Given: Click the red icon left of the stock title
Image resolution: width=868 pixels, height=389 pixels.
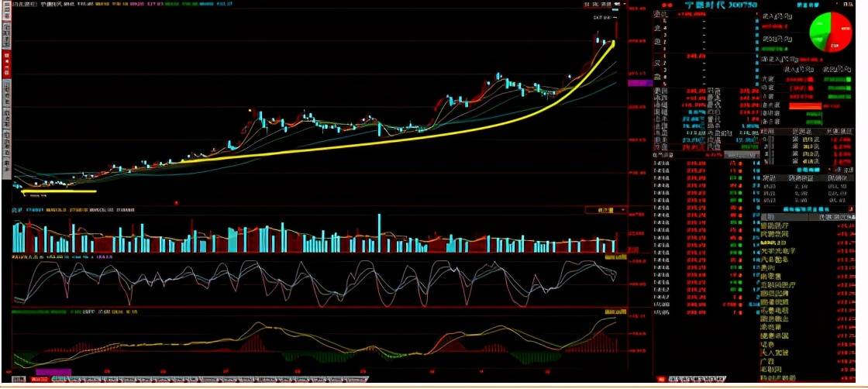Looking at the screenshot, I should [666, 5].
